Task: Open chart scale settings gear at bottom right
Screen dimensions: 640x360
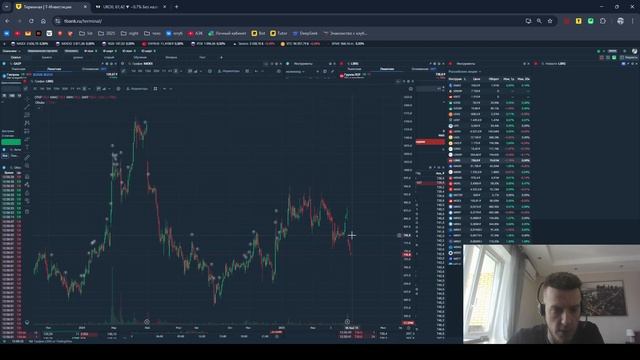Action: pyautogui.click(x=409, y=328)
